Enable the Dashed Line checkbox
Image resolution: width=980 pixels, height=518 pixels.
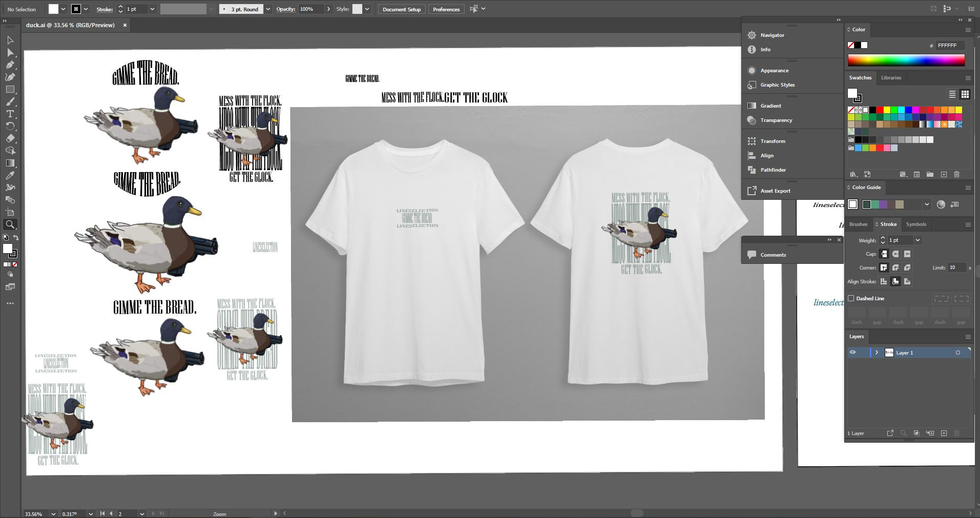[851, 298]
